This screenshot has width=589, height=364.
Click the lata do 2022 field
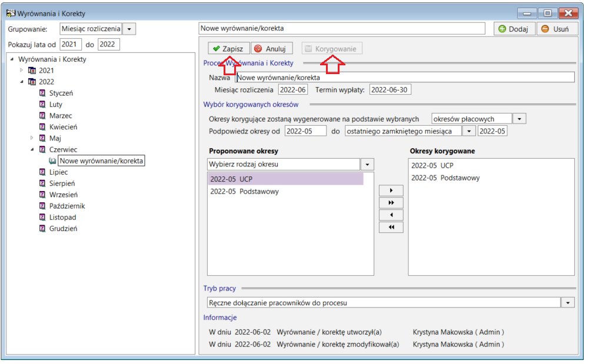point(108,44)
